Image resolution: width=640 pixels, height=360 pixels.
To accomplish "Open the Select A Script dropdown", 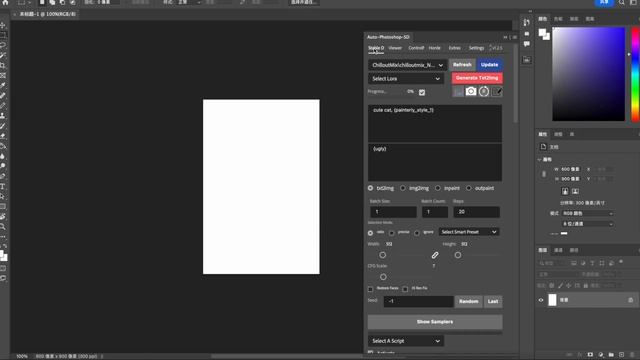I will tap(406, 341).
